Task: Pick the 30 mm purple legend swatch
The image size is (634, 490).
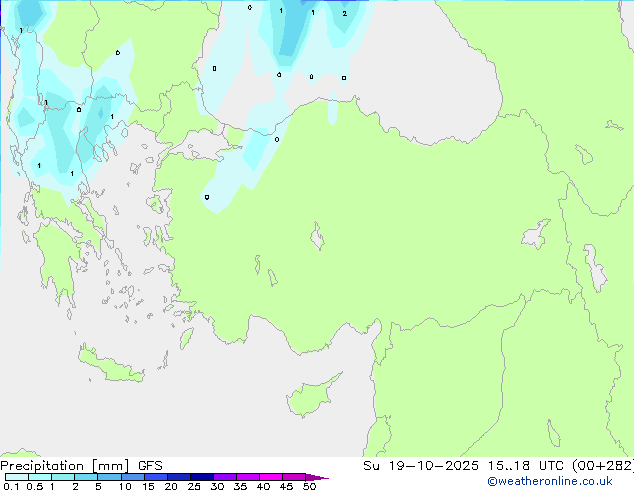Action: [225, 477]
